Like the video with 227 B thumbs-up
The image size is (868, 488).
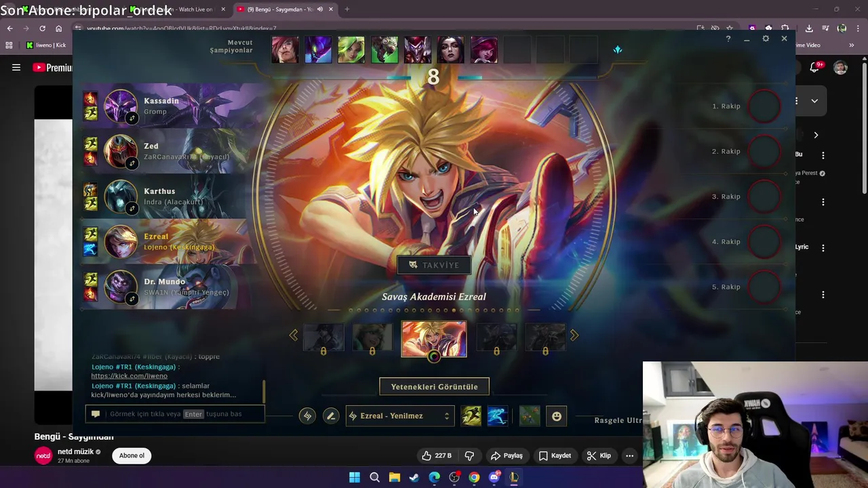(436, 456)
